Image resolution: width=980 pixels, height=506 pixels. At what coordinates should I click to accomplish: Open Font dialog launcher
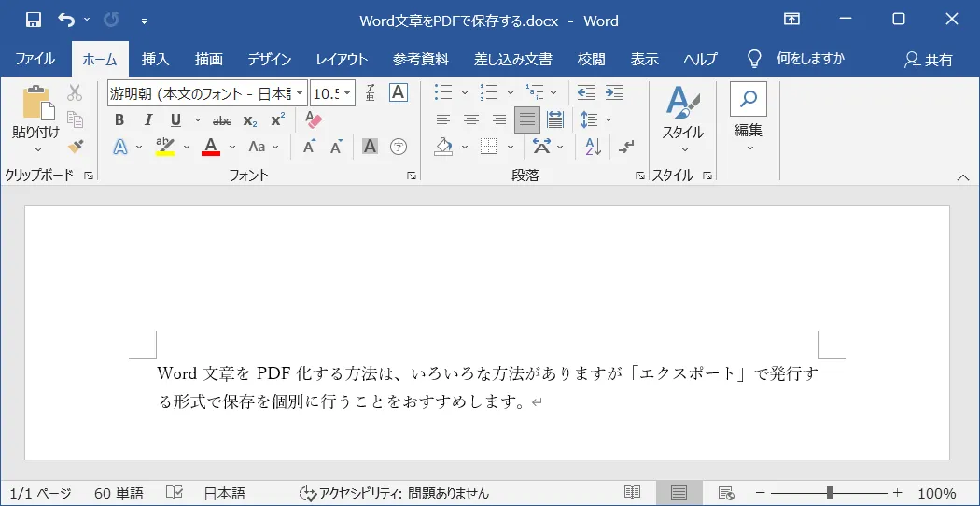pyautogui.click(x=412, y=176)
